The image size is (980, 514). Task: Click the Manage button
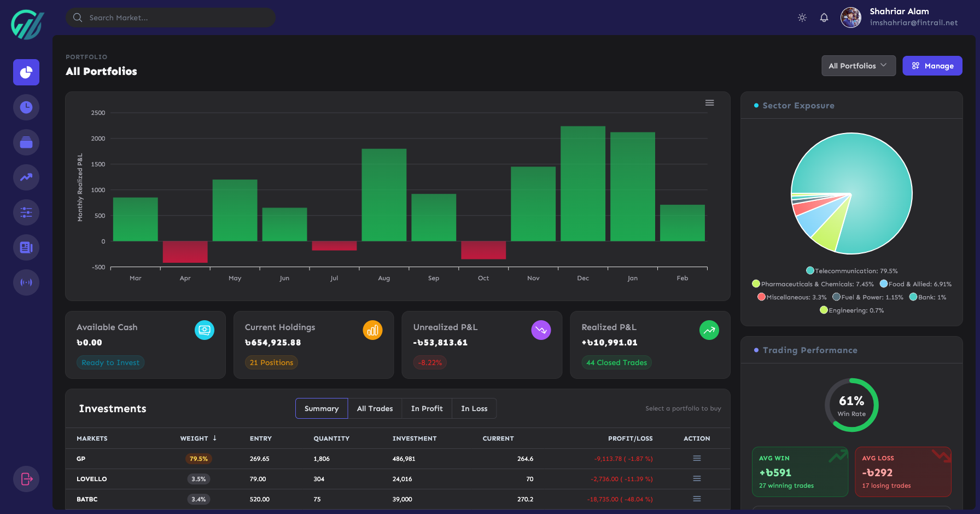(x=932, y=66)
